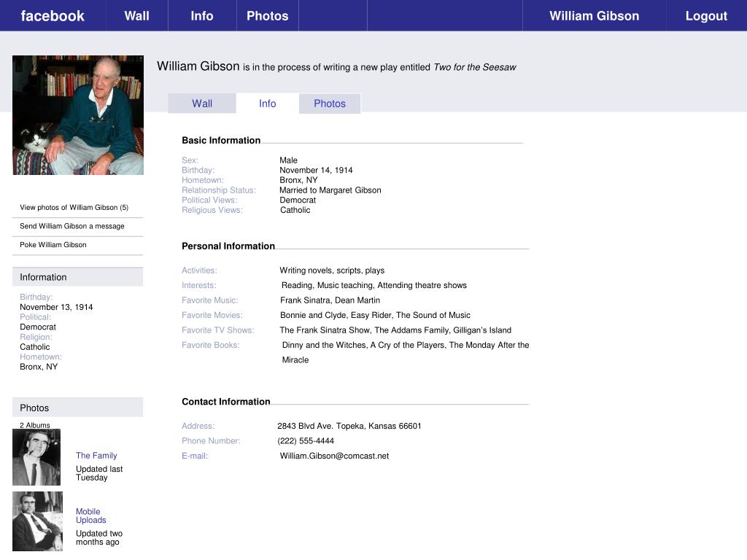Switch to the Photos profile tab
This screenshot has width=747, height=560.
[330, 104]
